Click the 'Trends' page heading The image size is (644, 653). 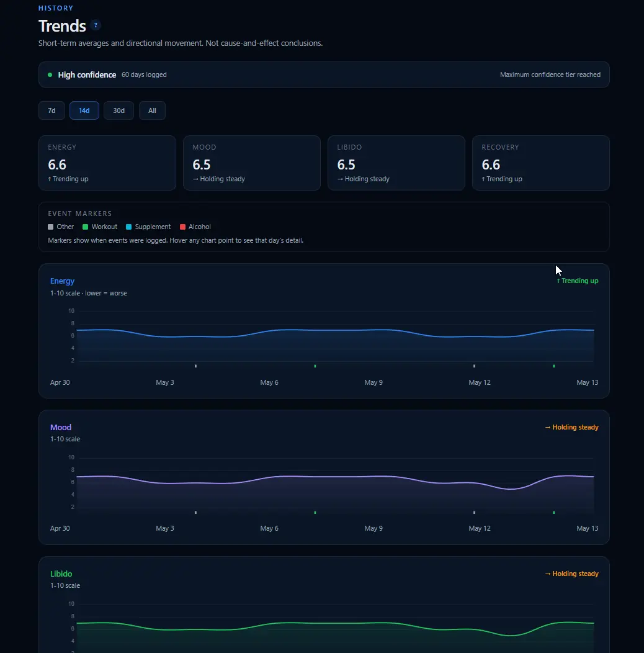coord(62,26)
